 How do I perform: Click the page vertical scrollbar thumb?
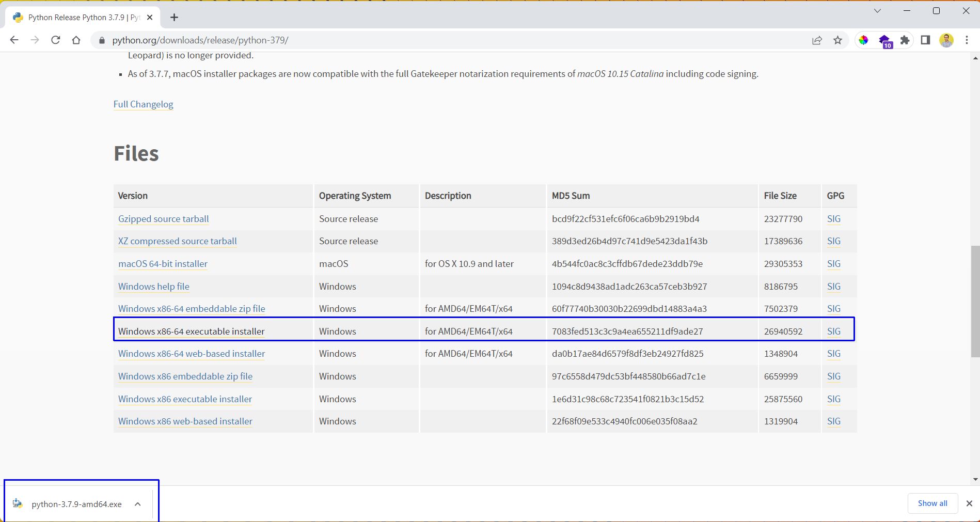pyautogui.click(x=975, y=302)
